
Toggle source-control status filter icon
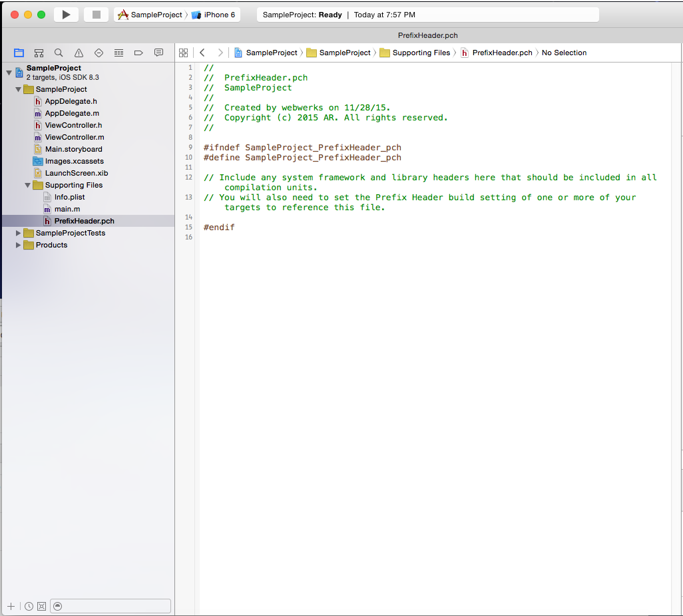coord(41,607)
